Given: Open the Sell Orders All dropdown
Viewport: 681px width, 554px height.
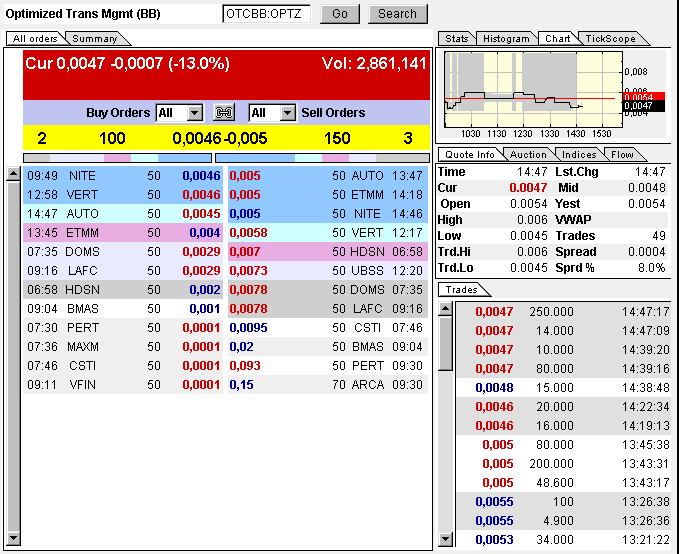Looking at the screenshot, I should (x=272, y=113).
